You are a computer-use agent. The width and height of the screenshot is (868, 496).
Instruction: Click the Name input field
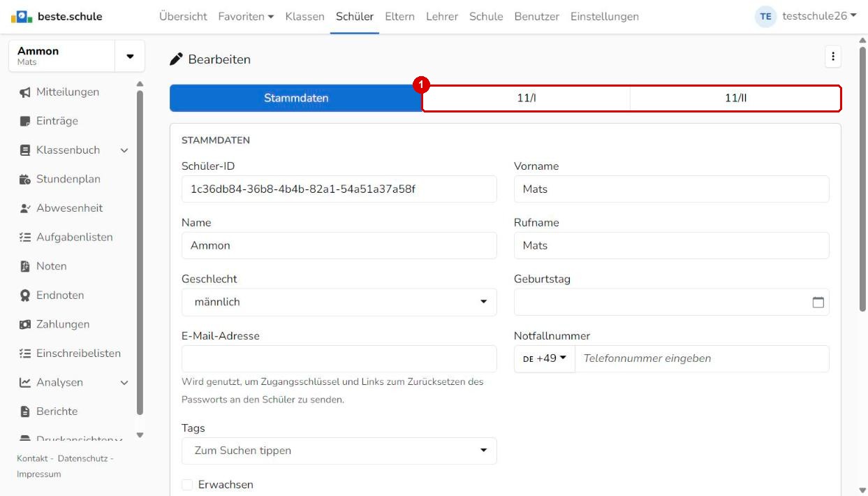coord(339,245)
